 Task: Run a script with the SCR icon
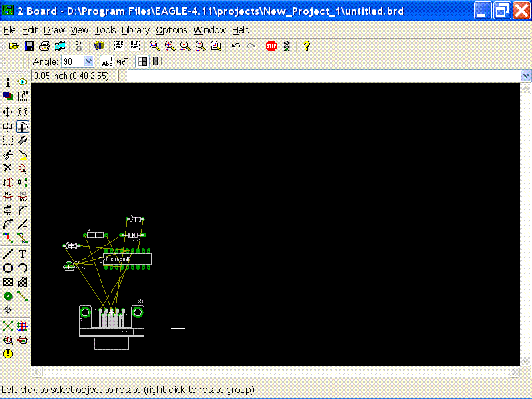(119, 45)
